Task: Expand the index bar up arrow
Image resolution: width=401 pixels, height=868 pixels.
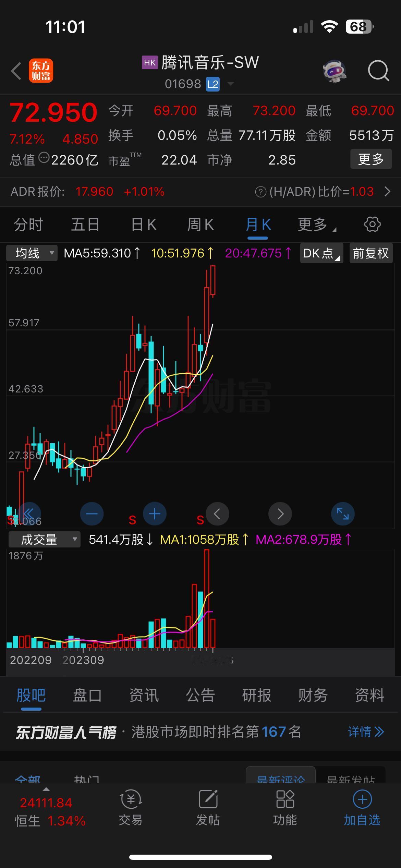Action: (x=46, y=789)
